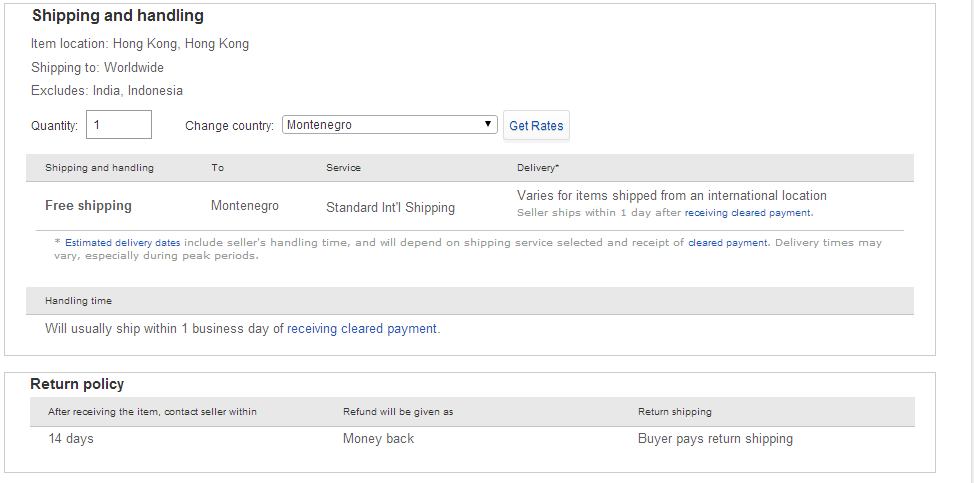Click 'receiving cleared payment' link in Delivery row
974x483 pixels.
tap(748, 212)
